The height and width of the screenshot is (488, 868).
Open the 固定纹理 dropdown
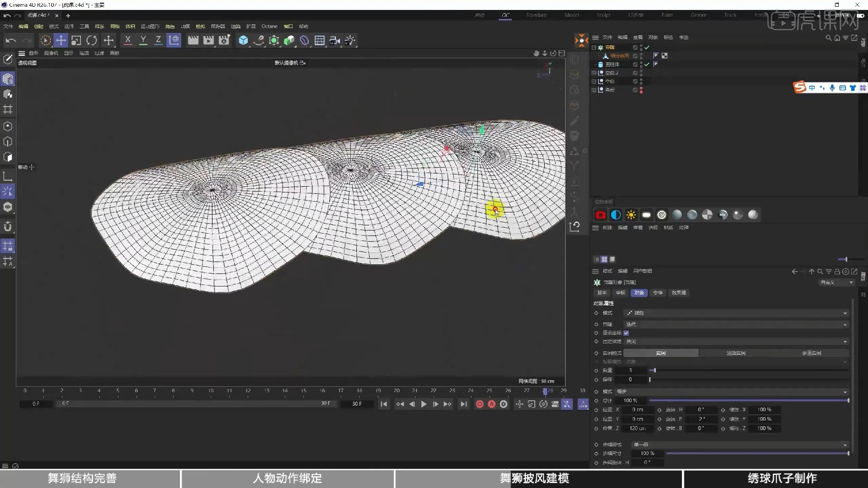click(x=736, y=342)
